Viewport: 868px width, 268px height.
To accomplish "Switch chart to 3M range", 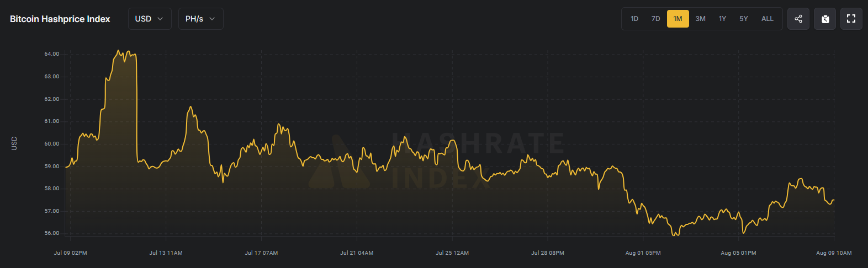I will [700, 19].
